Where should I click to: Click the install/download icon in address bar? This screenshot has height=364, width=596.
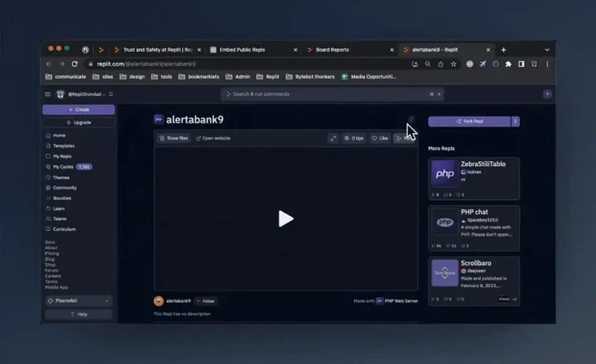coord(415,65)
